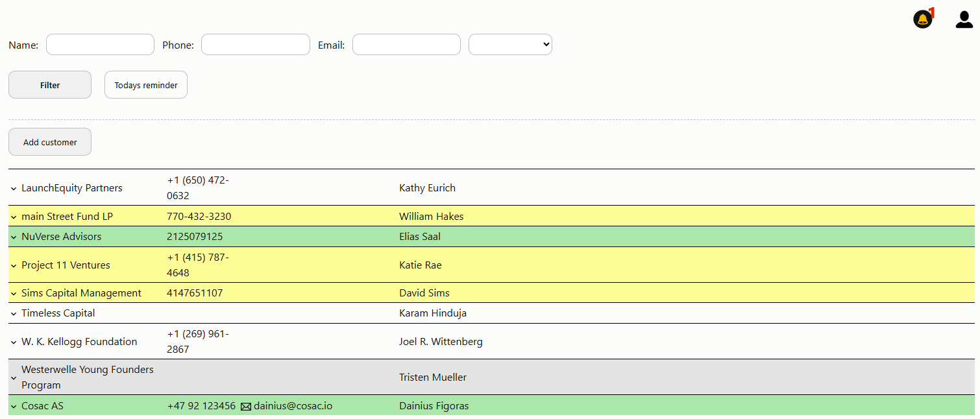This screenshot has width=980, height=419.
Task: Click contact Joel R. Wittenberg
Action: pos(441,342)
